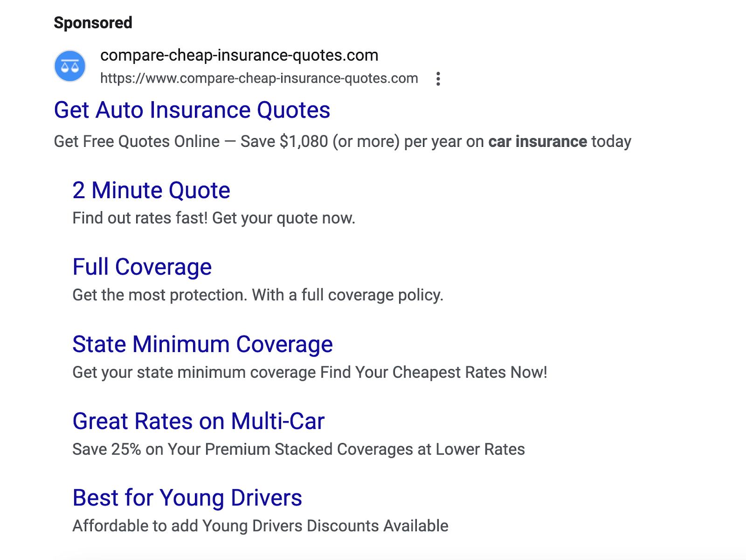Click the 'Full Coverage' sitelink
This screenshot has width=746, height=560.
(x=141, y=267)
